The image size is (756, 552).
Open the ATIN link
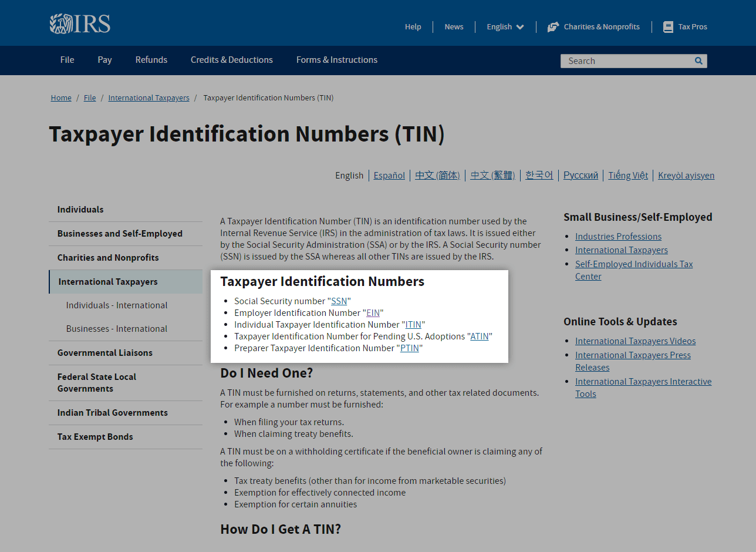point(480,336)
